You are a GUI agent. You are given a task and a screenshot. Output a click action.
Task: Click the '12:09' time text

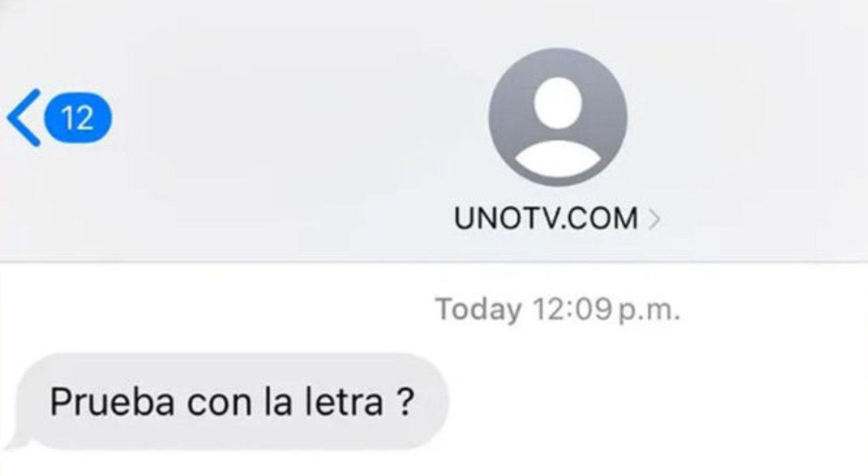571,309
